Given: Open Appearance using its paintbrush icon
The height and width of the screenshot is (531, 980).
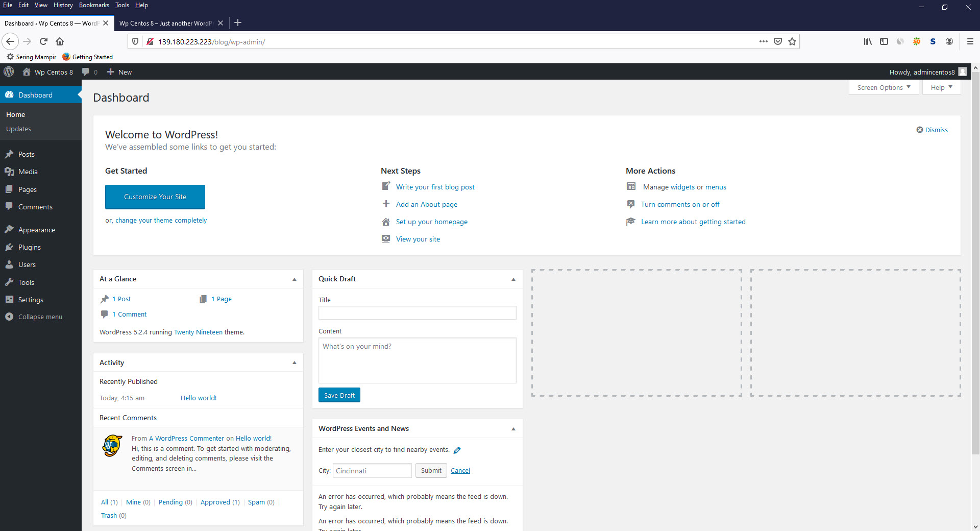Looking at the screenshot, I should 10,229.
